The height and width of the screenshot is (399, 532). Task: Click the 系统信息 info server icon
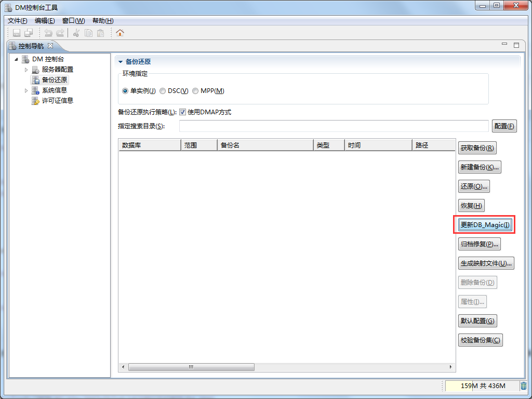(35, 90)
